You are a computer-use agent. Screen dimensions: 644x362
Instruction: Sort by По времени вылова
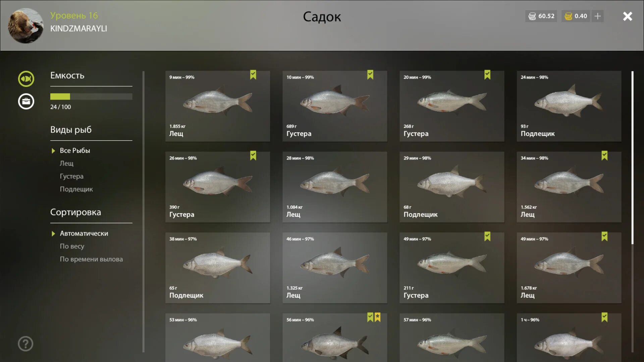[x=91, y=259]
